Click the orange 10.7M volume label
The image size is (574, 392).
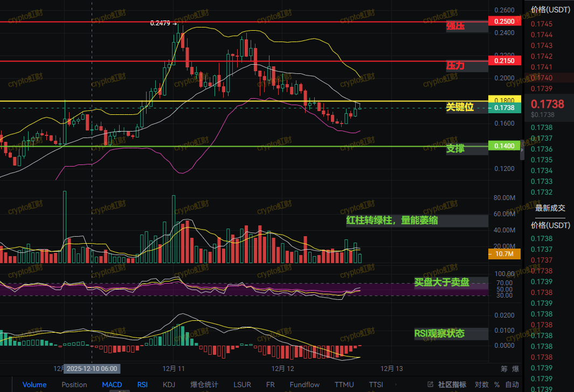click(504, 254)
